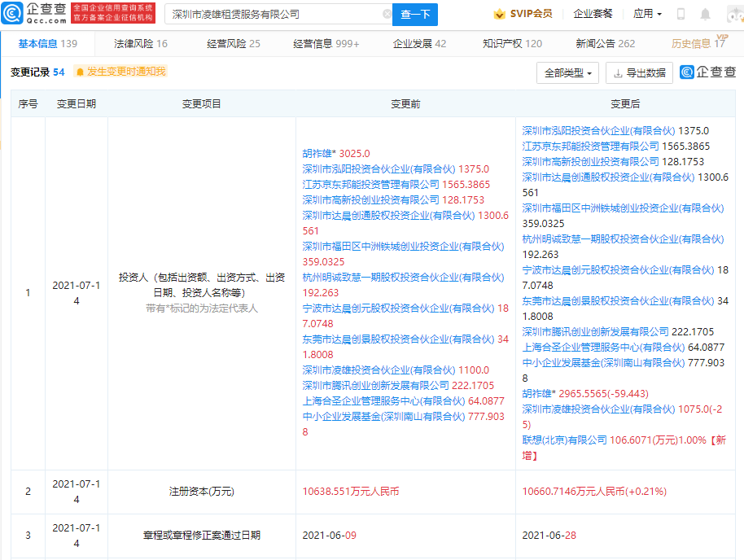Open 深圳市达晨创通股权投资企业 link in 变更前 column

click(x=388, y=216)
